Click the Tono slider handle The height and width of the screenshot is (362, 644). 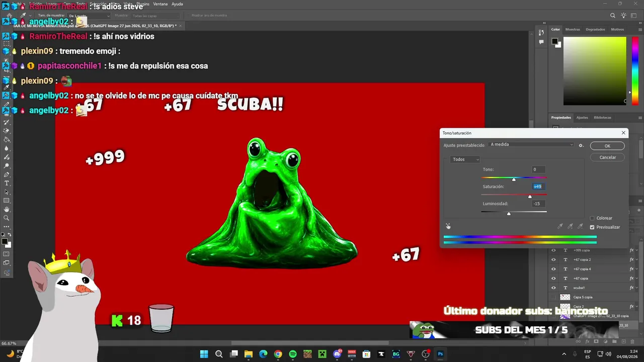pos(514,179)
